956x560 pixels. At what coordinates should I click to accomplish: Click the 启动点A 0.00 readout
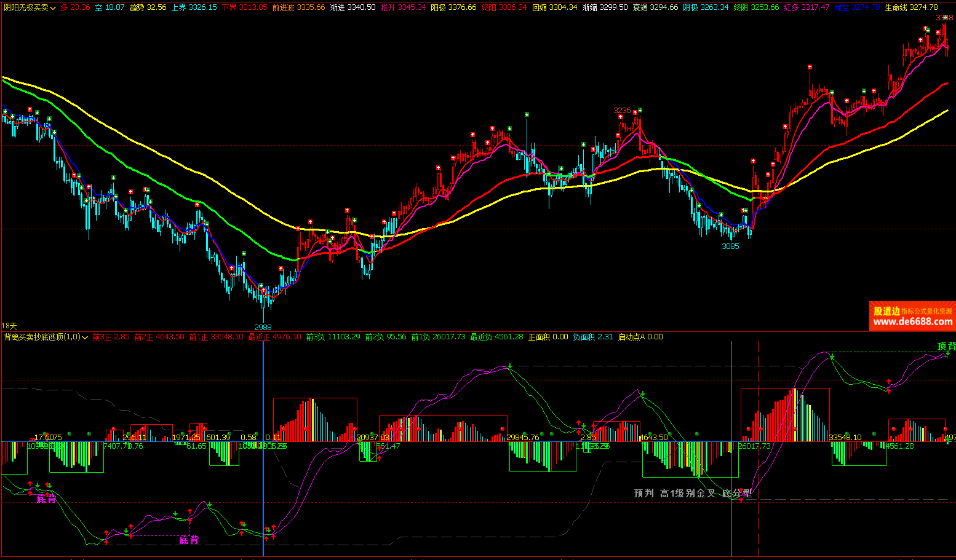(x=640, y=337)
